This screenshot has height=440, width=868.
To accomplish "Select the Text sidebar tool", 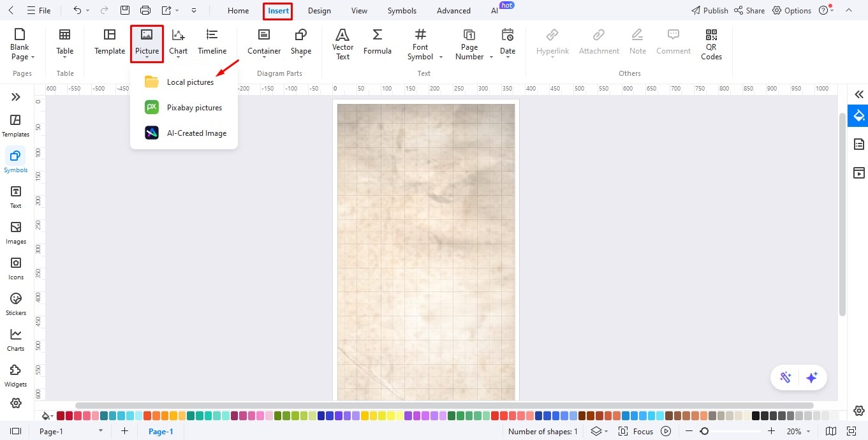I will (16, 197).
